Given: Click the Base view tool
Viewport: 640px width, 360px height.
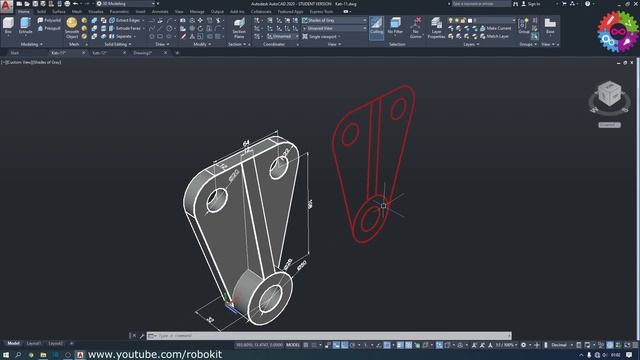Looking at the screenshot, I should click(550, 26).
